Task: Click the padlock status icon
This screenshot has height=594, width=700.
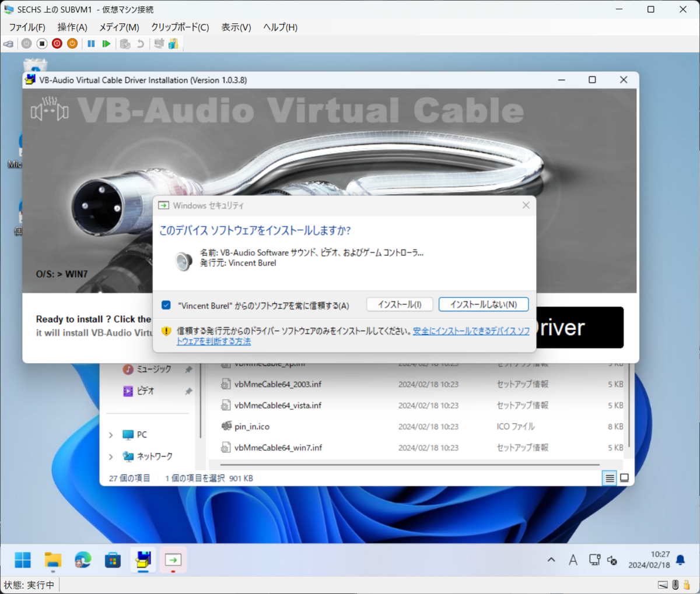Action: (687, 585)
